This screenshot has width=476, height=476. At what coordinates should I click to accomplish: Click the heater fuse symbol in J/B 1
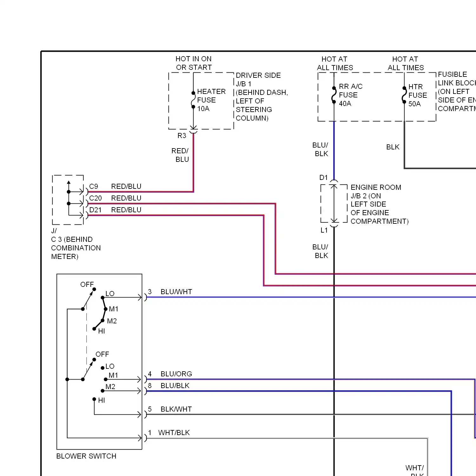pyautogui.click(x=193, y=100)
